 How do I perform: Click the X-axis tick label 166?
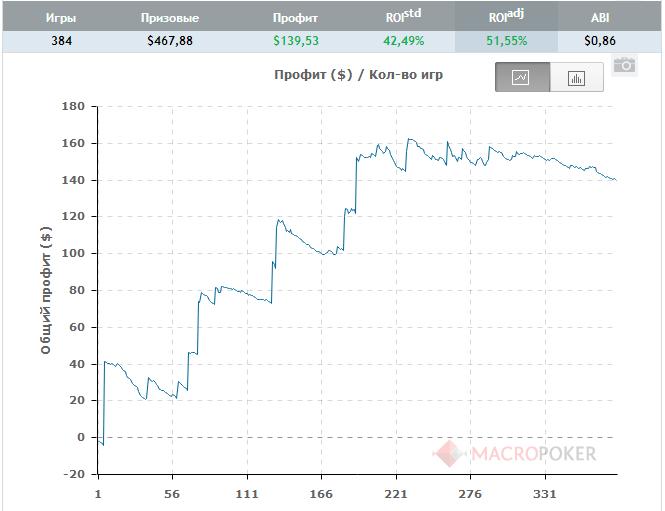click(x=321, y=494)
